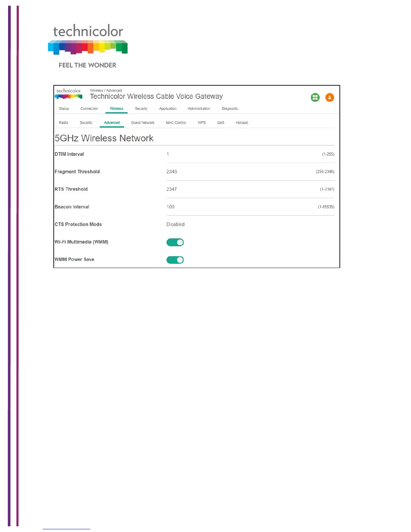Viewport: 411px width, 532px height.
Task: Select the Wireless main tab
Action: (117, 108)
